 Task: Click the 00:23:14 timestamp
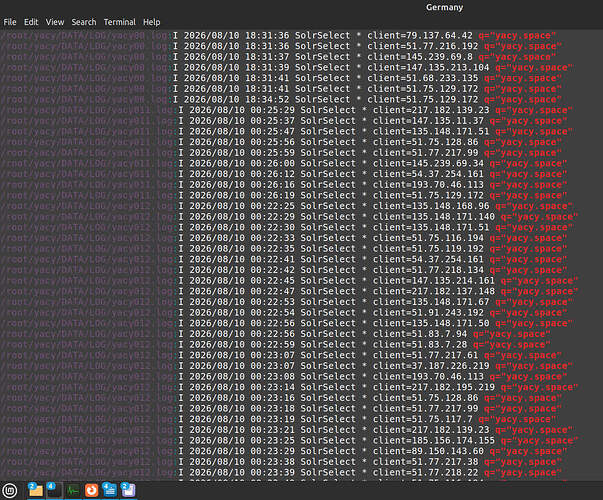coord(273,387)
